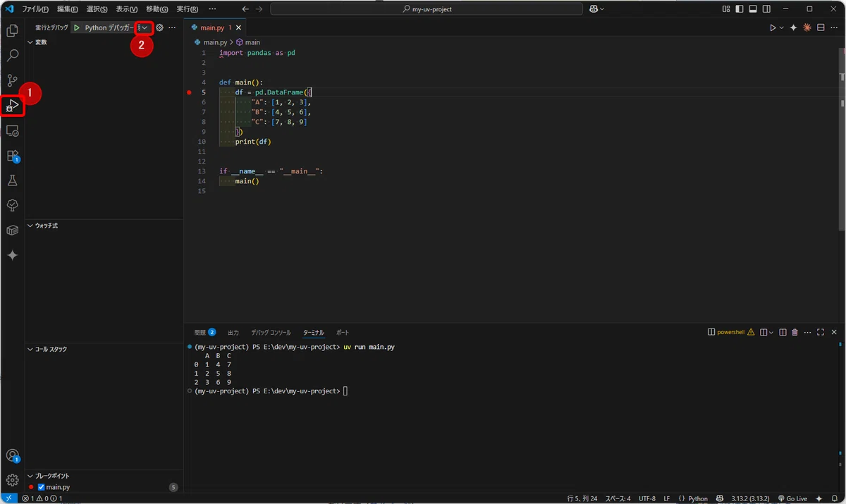Screen dimensions: 846x504
Task: Open launch.json via the gear icon
Action: coord(159,27)
